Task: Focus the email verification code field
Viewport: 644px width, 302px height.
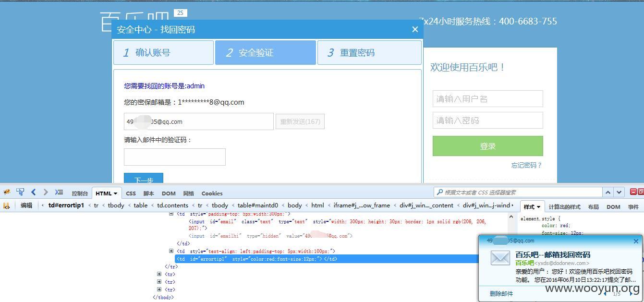Action: [x=175, y=157]
